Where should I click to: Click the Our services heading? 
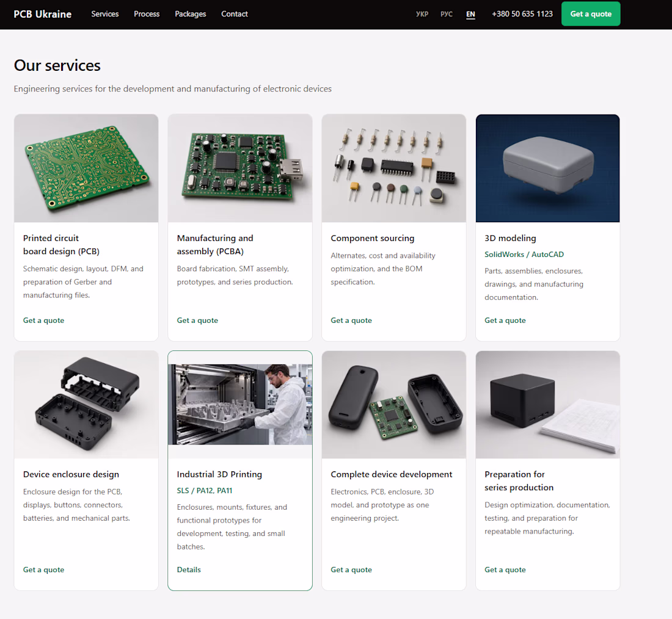pyautogui.click(x=57, y=65)
